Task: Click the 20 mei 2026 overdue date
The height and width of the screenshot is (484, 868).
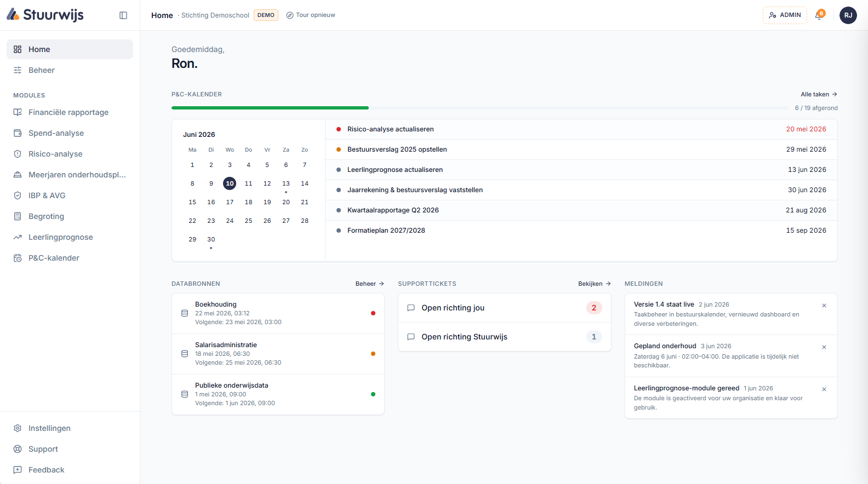Action: click(806, 129)
